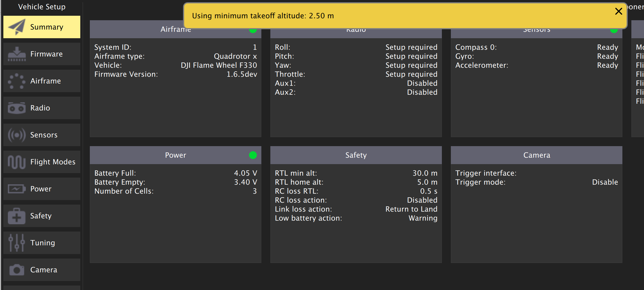Viewport: 644px width, 290px height.
Task: Click the Roll setup required status
Action: (411, 47)
